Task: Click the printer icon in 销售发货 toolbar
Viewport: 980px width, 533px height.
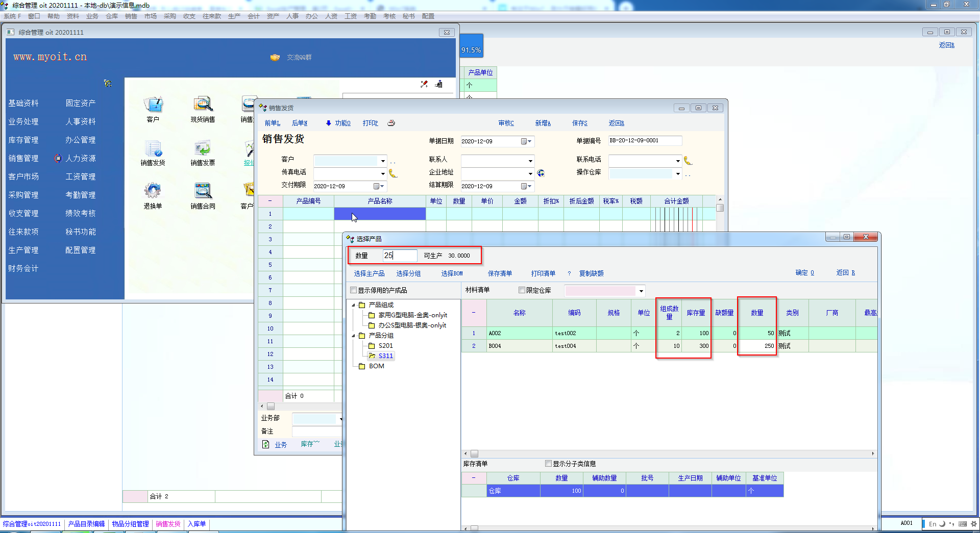Action: pos(391,123)
